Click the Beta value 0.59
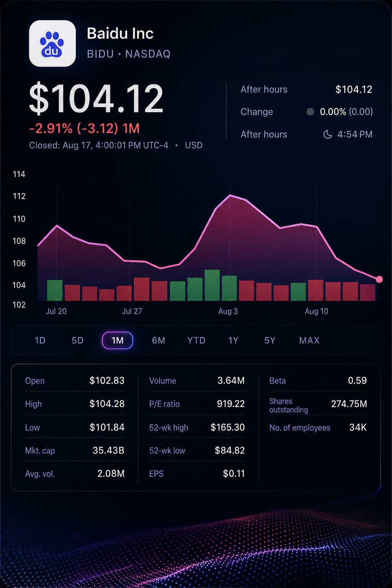 tap(357, 381)
